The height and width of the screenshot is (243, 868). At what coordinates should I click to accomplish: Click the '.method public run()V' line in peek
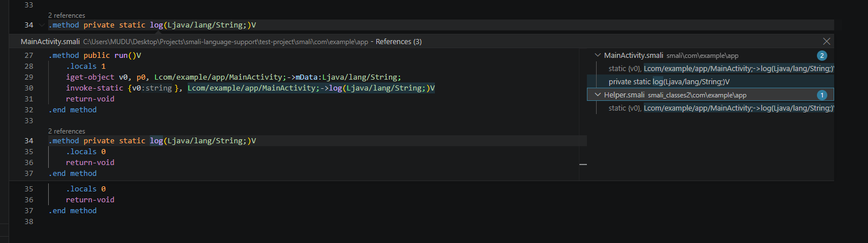[x=95, y=56]
